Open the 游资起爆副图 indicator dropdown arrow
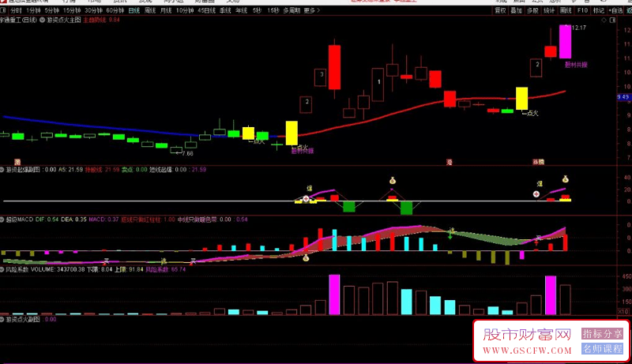 [x=2, y=170]
